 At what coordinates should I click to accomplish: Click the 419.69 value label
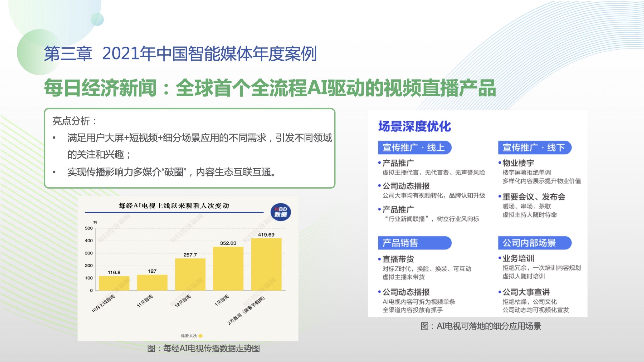(x=266, y=235)
